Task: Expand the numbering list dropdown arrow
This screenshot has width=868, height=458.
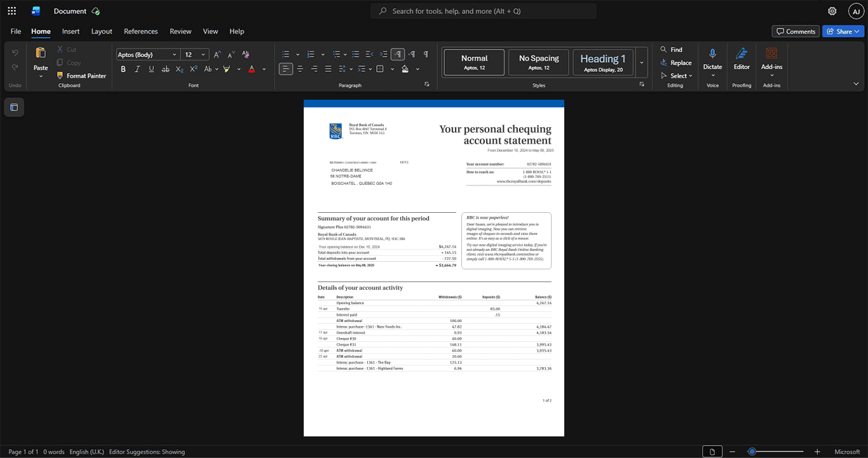Action: pos(323,55)
